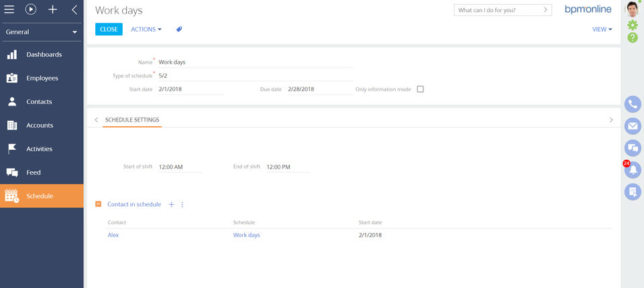Open the VIEW dropdown
This screenshot has height=288, width=644.
pyautogui.click(x=602, y=29)
